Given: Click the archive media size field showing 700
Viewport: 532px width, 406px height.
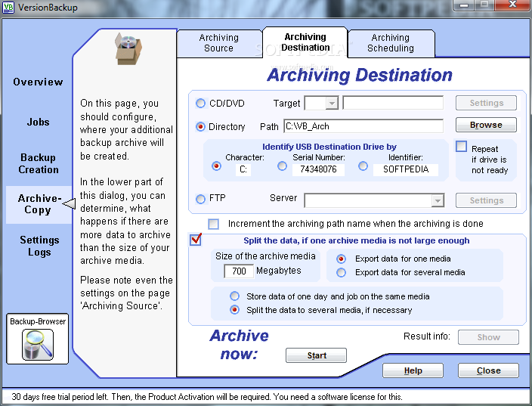Looking at the screenshot, I should coord(239,271).
